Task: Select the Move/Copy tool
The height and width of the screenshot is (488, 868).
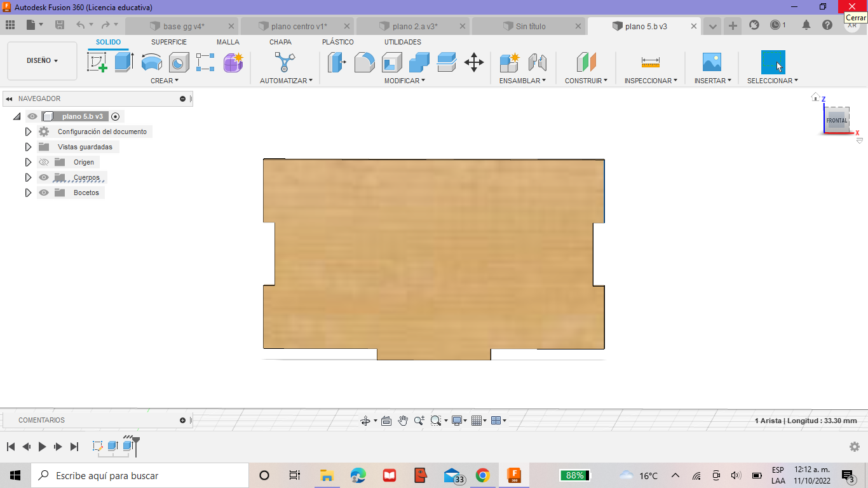Action: [x=474, y=62]
